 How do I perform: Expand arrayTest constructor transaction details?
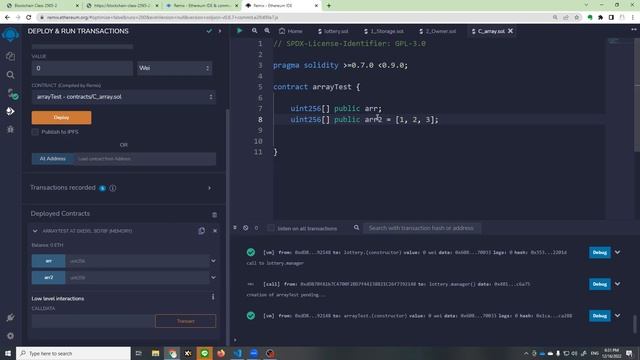[618, 316]
